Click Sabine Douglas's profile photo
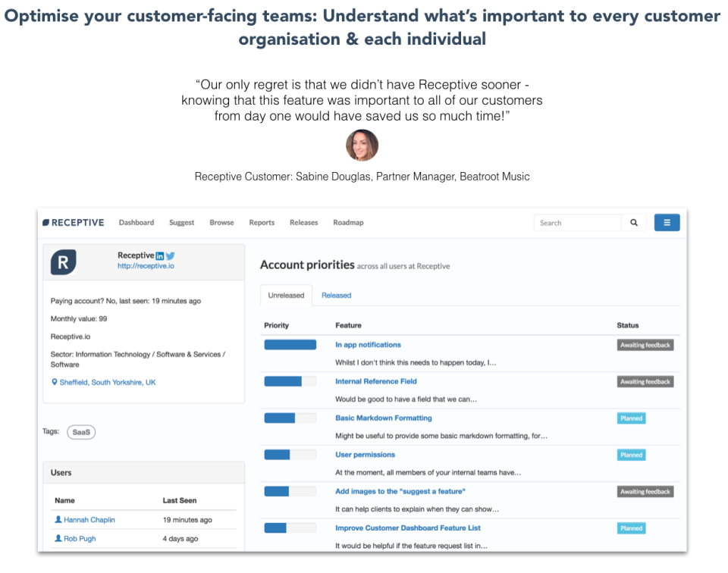728x573 pixels. pos(362,146)
